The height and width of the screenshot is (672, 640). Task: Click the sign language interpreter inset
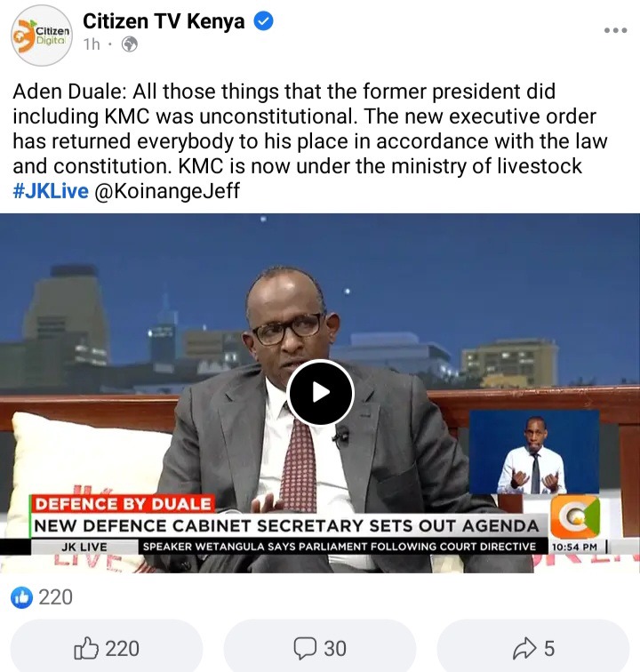pyautogui.click(x=534, y=452)
